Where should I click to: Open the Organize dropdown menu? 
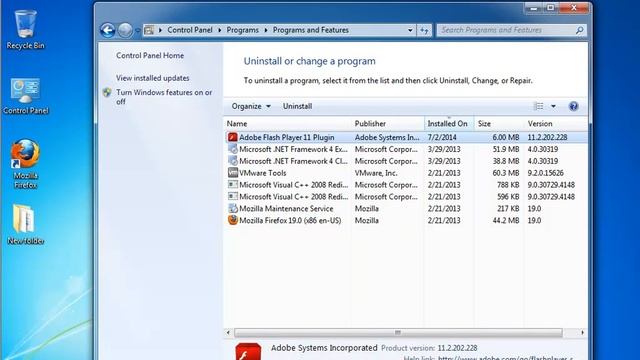coord(251,106)
